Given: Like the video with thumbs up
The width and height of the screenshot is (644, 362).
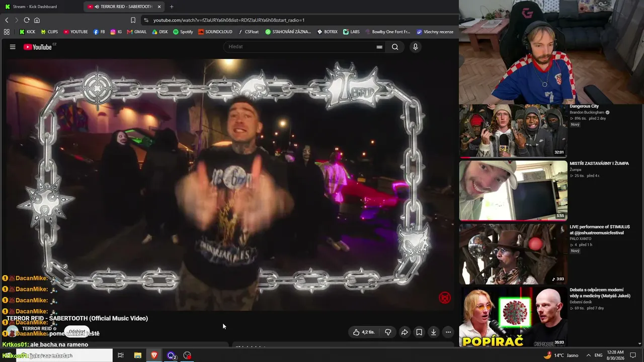Looking at the screenshot, I should [363, 332].
